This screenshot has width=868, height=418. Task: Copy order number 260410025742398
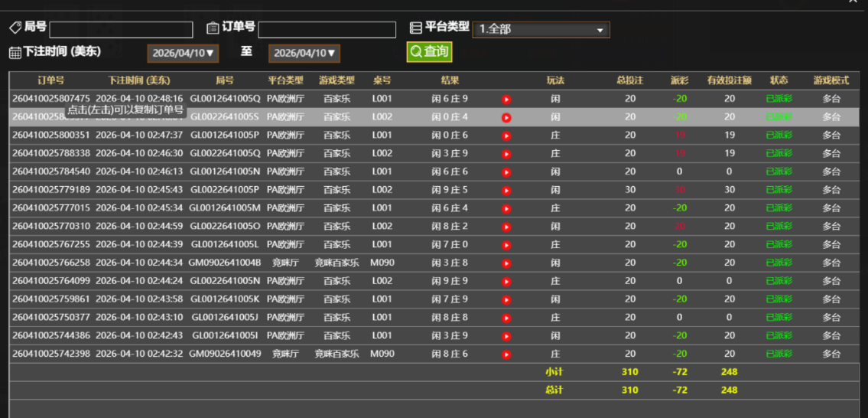click(x=51, y=353)
